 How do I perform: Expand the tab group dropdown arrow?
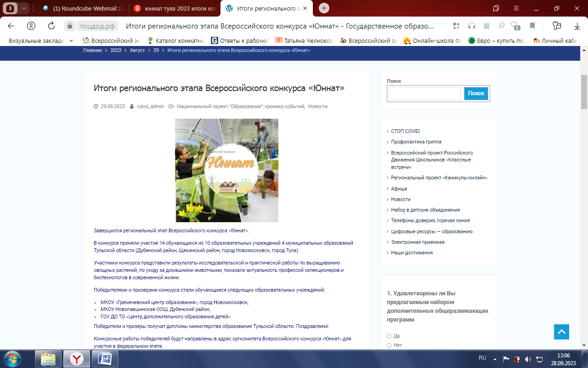24,8
